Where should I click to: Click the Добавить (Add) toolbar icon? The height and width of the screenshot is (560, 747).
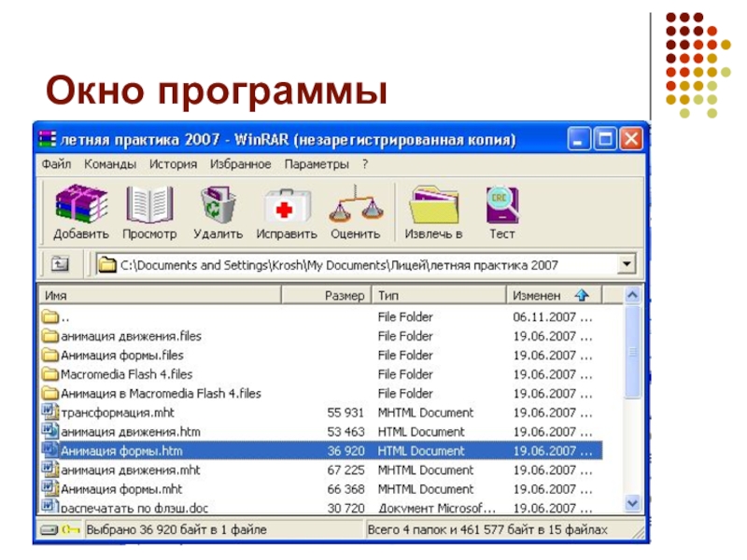click(x=81, y=204)
